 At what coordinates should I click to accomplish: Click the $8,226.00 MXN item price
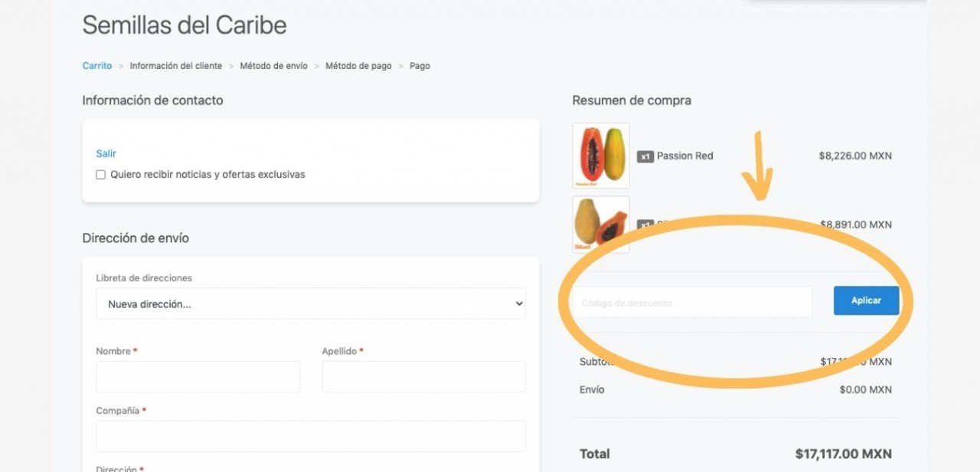click(x=855, y=156)
